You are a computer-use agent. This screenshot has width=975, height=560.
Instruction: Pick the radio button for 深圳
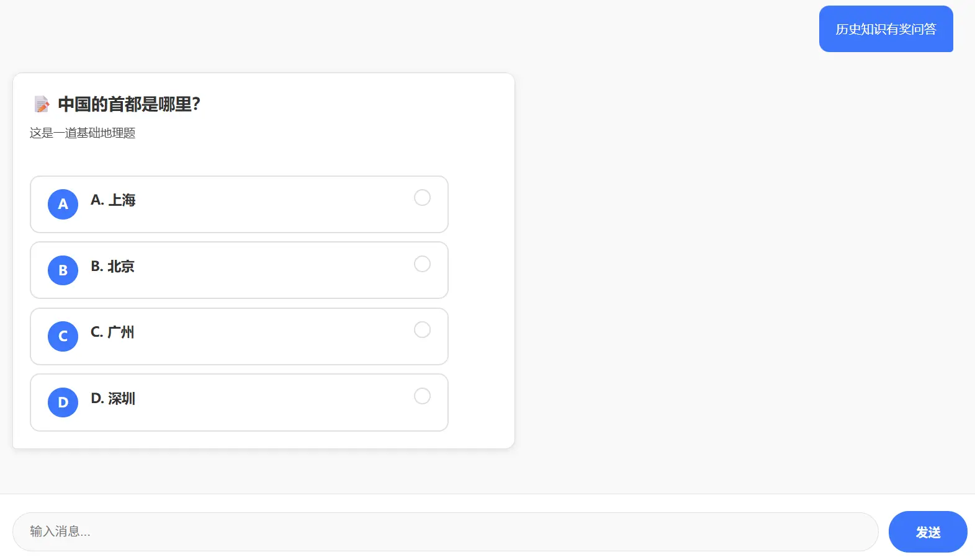[422, 396]
